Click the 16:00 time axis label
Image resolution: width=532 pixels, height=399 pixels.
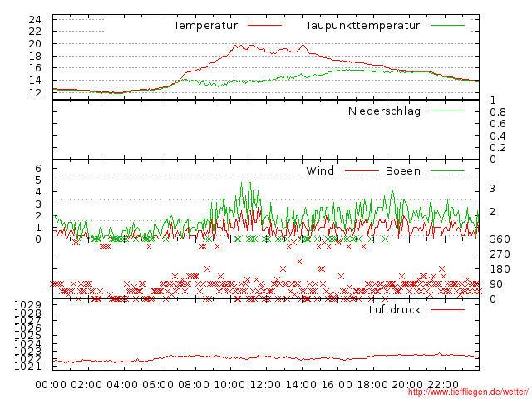(x=337, y=385)
